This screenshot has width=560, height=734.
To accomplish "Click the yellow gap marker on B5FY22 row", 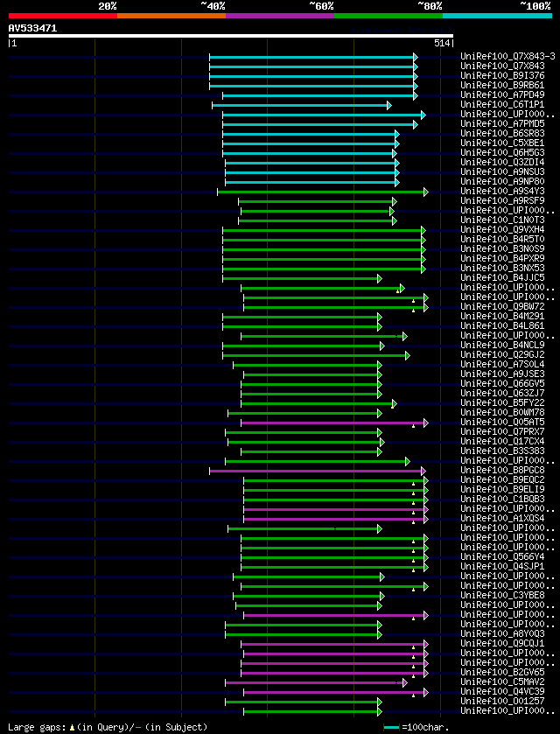I will coord(392,406).
